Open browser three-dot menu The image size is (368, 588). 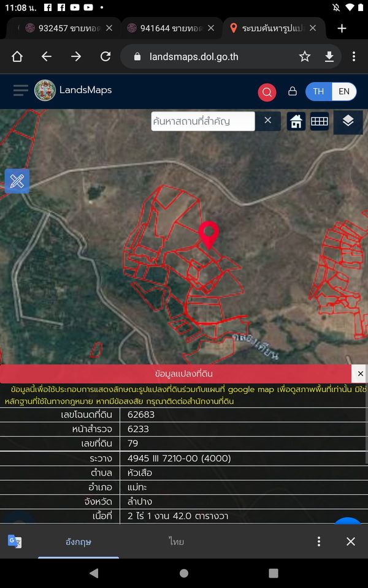click(354, 56)
